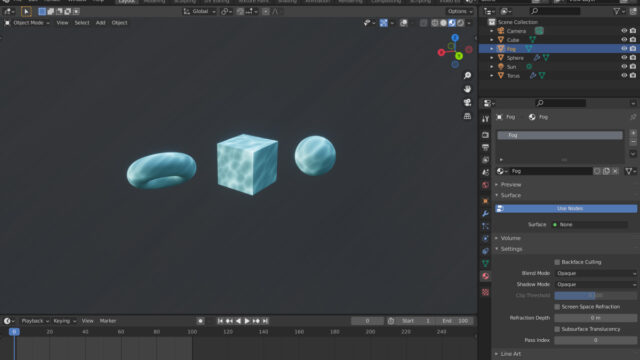Image resolution: width=640 pixels, height=360 pixels.
Task: Click the Surface shader None field
Action: click(590, 224)
